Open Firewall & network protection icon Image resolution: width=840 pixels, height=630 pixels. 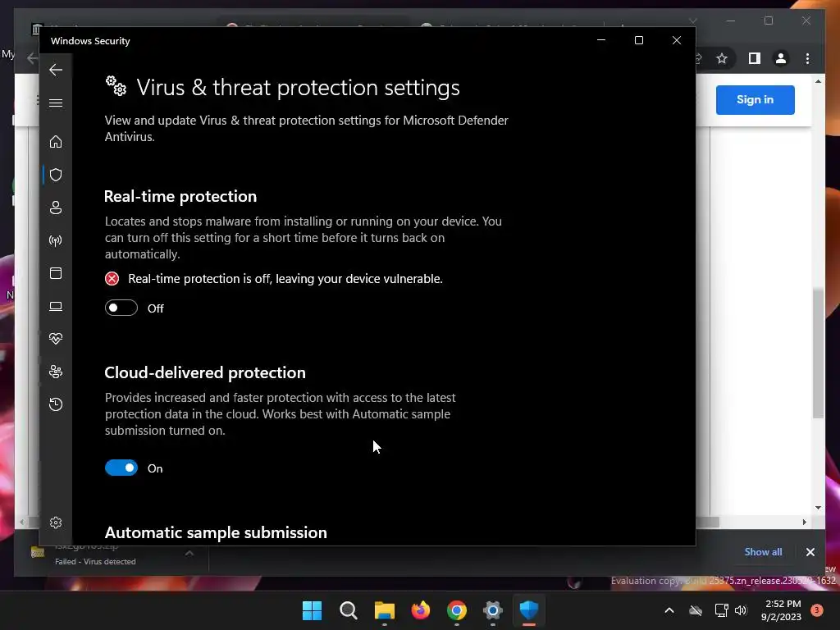[x=56, y=240]
